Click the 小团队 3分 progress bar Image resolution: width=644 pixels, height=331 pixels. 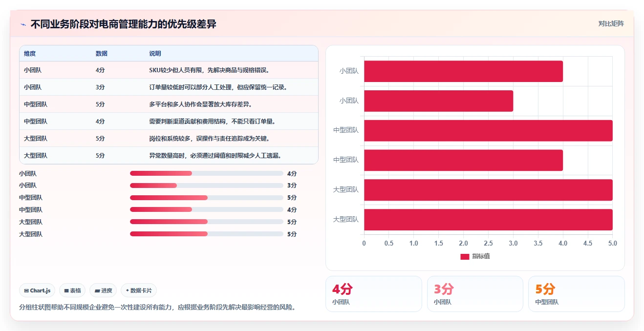tap(207, 186)
